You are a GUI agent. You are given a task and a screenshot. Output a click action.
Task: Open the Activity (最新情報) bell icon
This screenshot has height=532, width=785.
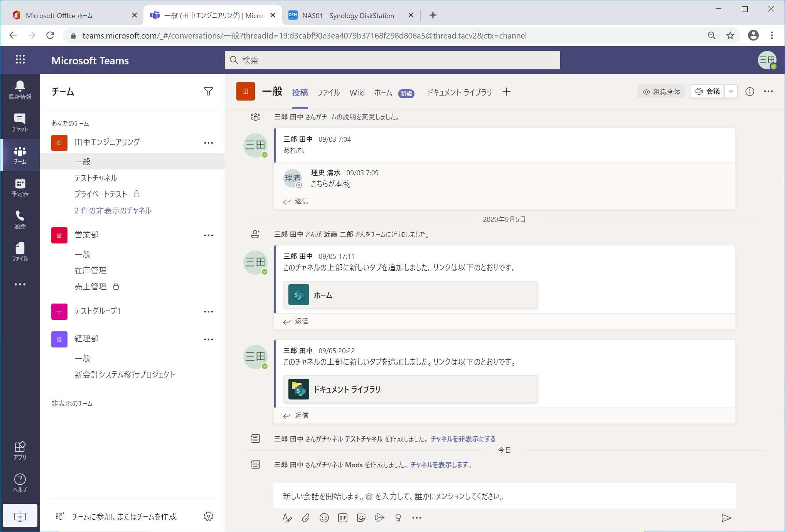tap(20, 90)
